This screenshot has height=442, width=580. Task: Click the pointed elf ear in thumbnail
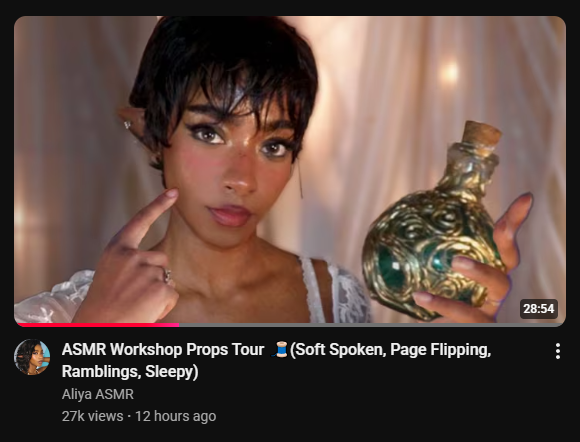pyautogui.click(x=132, y=123)
